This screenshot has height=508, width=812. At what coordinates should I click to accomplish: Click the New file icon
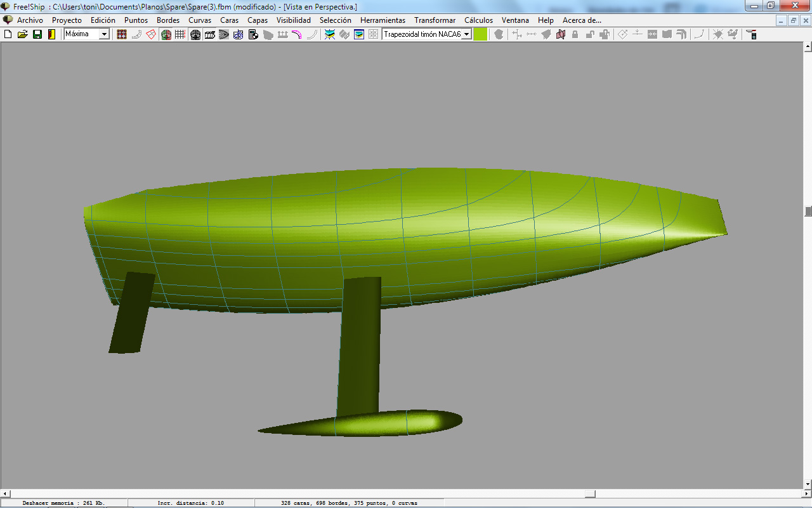(x=8, y=34)
